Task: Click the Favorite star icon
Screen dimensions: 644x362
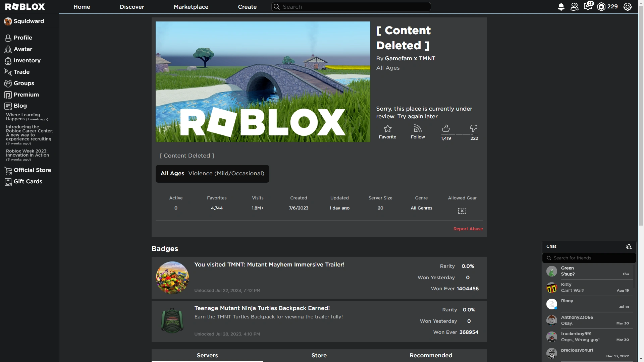Action: (387, 129)
